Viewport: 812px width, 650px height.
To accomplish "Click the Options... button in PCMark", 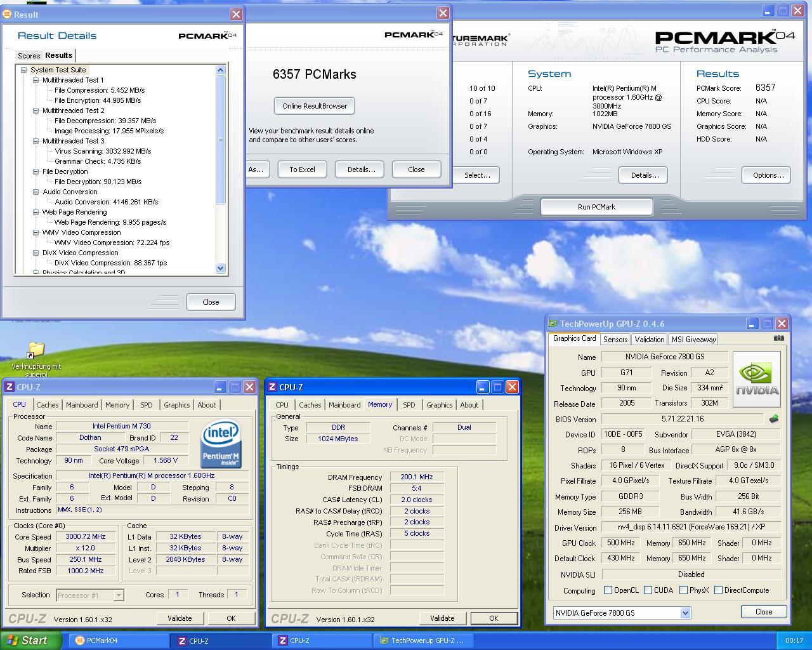I will (766, 175).
